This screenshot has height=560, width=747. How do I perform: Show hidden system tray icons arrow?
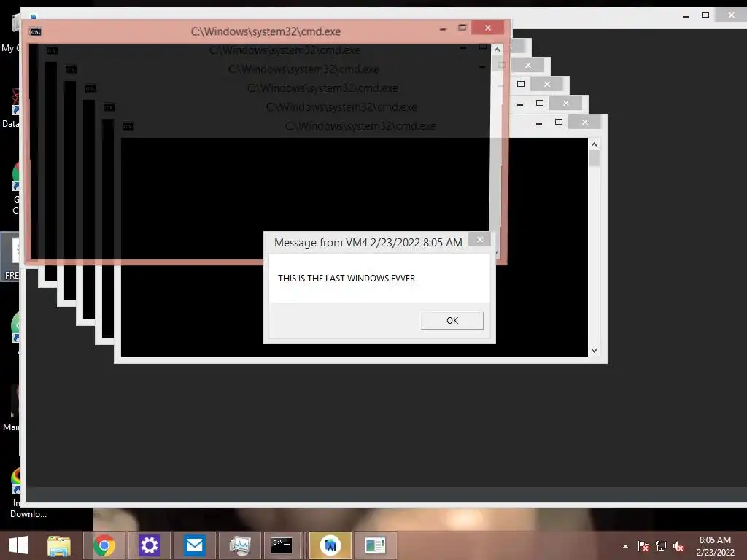point(625,546)
